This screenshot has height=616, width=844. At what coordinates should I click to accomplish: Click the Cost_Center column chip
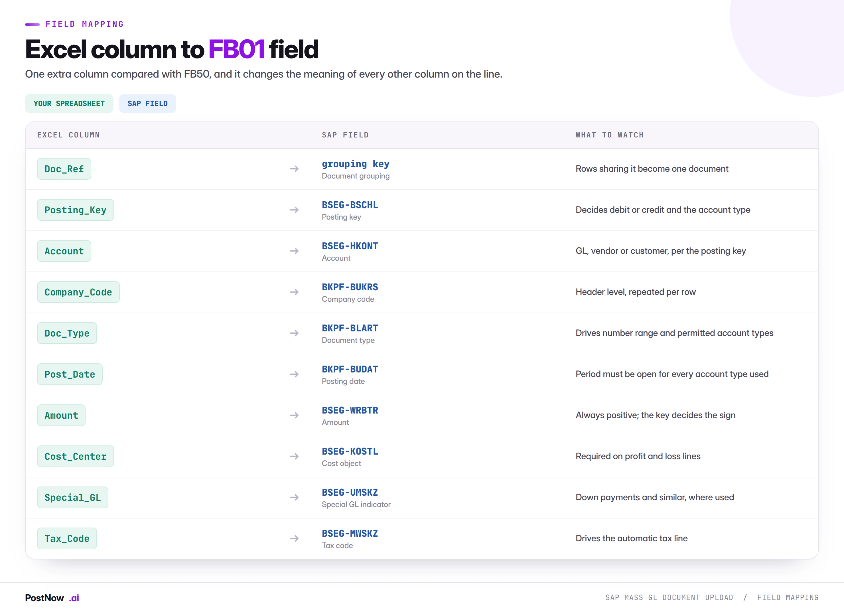75,456
